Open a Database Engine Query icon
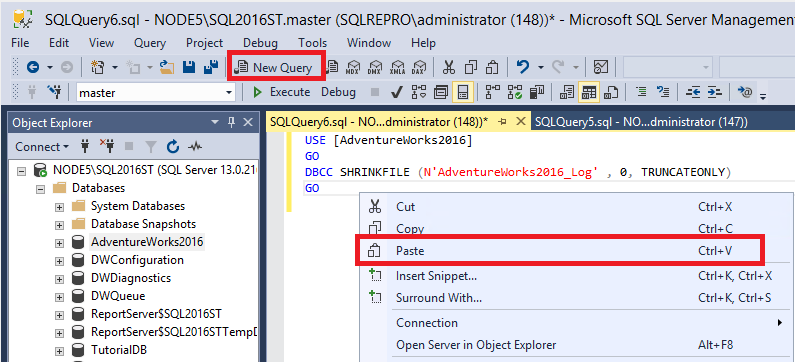The image size is (795, 364). 333,67
